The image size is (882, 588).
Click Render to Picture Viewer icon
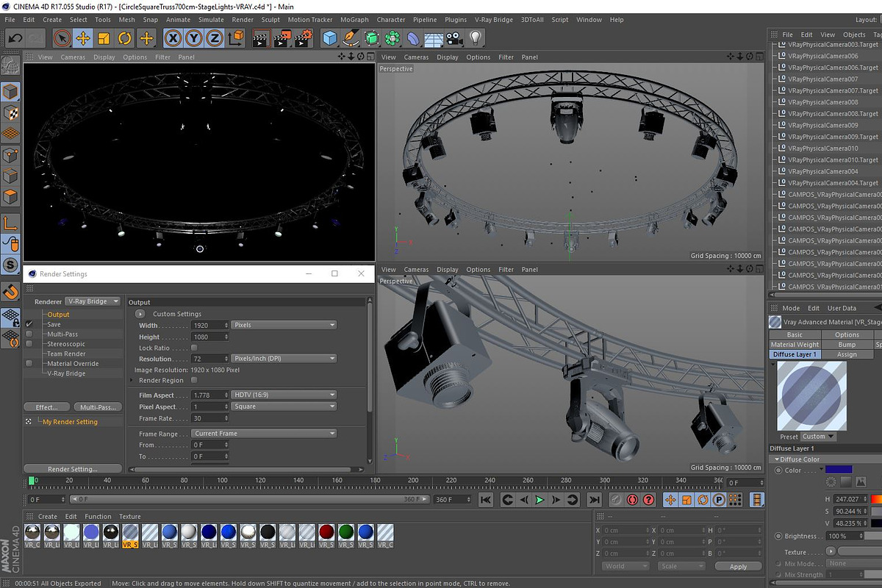point(282,37)
